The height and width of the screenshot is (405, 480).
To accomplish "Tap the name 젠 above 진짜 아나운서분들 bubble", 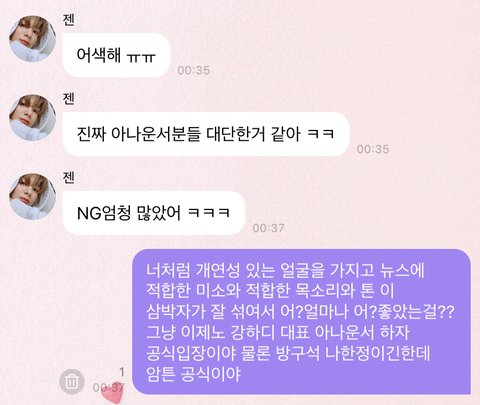I will point(68,98).
